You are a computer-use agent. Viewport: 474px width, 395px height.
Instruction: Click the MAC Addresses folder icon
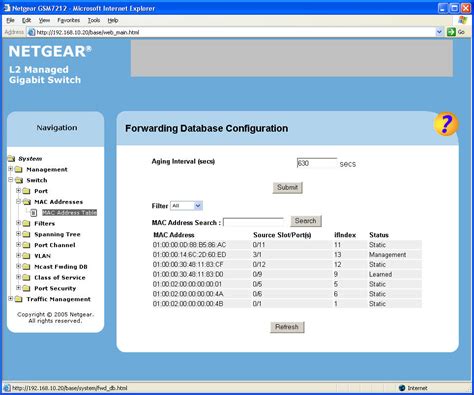[x=27, y=202]
